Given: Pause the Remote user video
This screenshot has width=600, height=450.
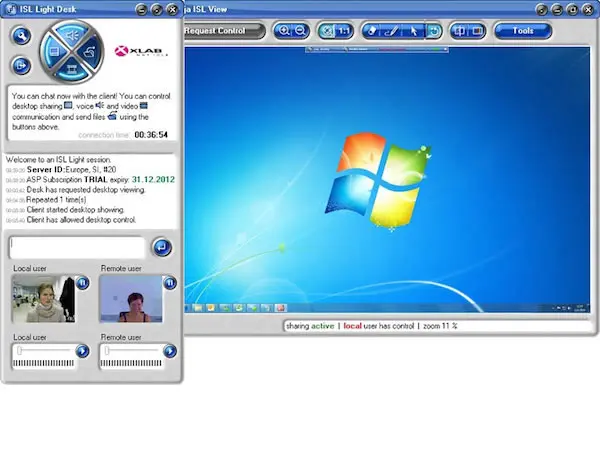Looking at the screenshot, I should (x=170, y=283).
